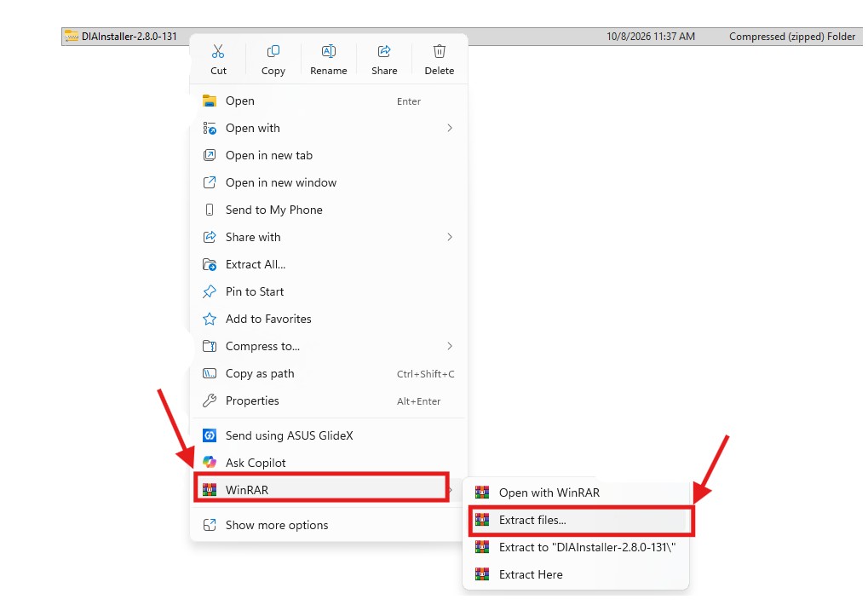Click Show more options
This screenshot has height=605, width=868.
(x=329, y=525)
